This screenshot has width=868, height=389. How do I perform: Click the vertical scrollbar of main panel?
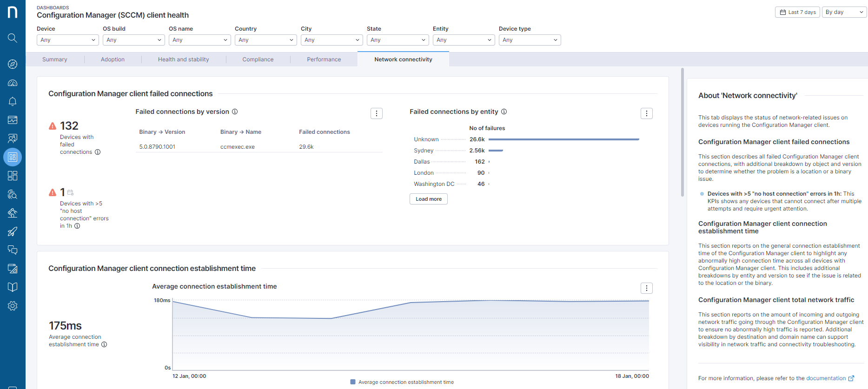pyautogui.click(x=682, y=132)
